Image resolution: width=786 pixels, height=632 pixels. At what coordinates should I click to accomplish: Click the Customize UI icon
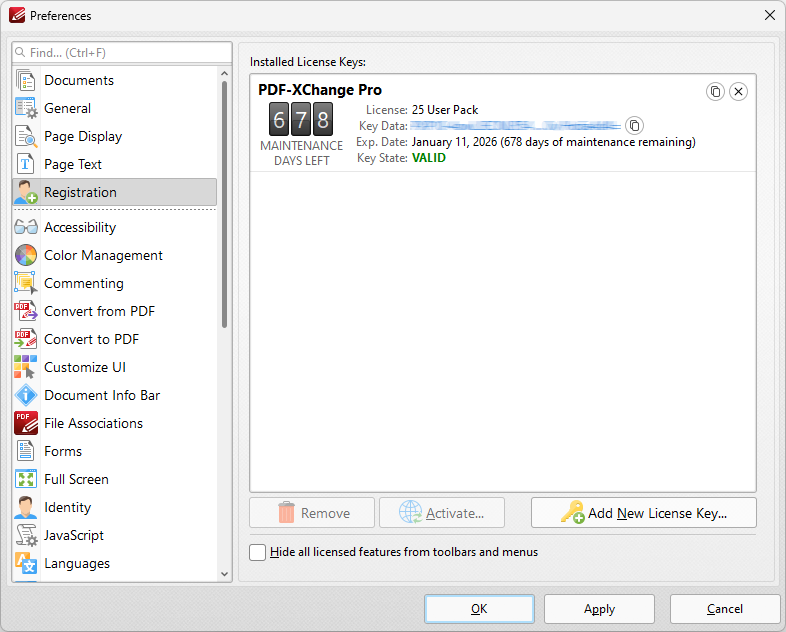[x=26, y=367]
